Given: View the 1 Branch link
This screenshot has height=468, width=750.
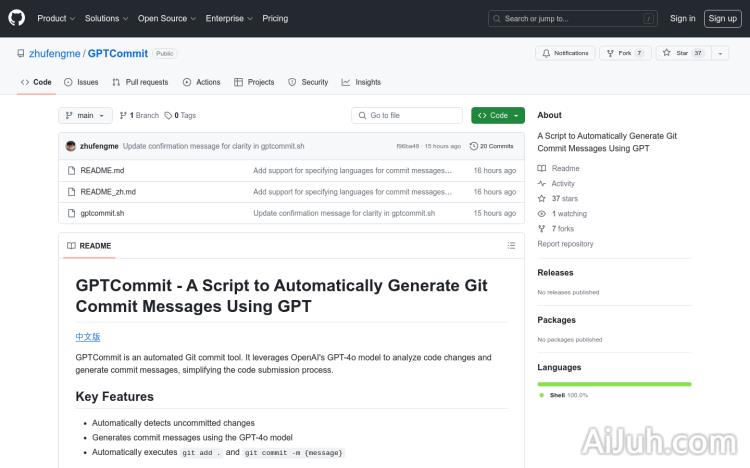Looking at the screenshot, I should pyautogui.click(x=139, y=115).
